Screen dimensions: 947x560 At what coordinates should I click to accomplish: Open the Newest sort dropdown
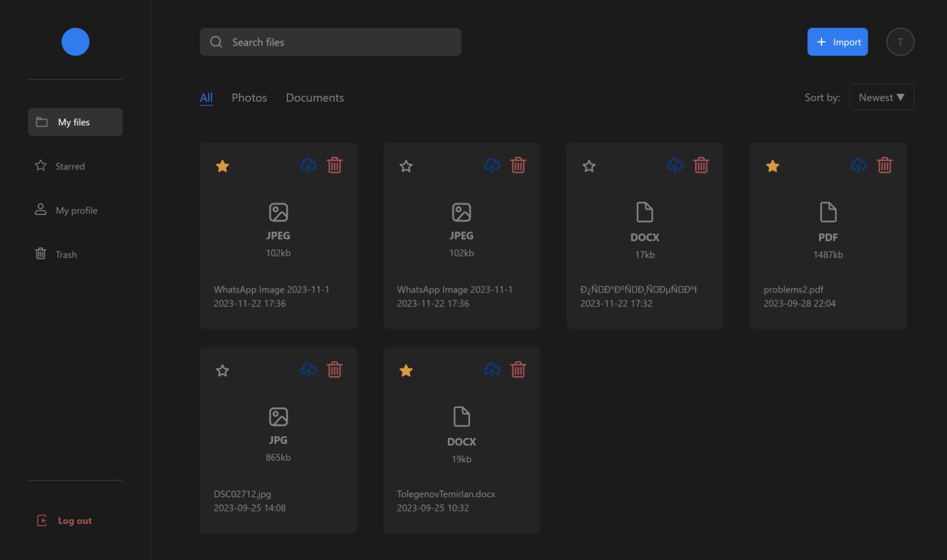pyautogui.click(x=881, y=97)
